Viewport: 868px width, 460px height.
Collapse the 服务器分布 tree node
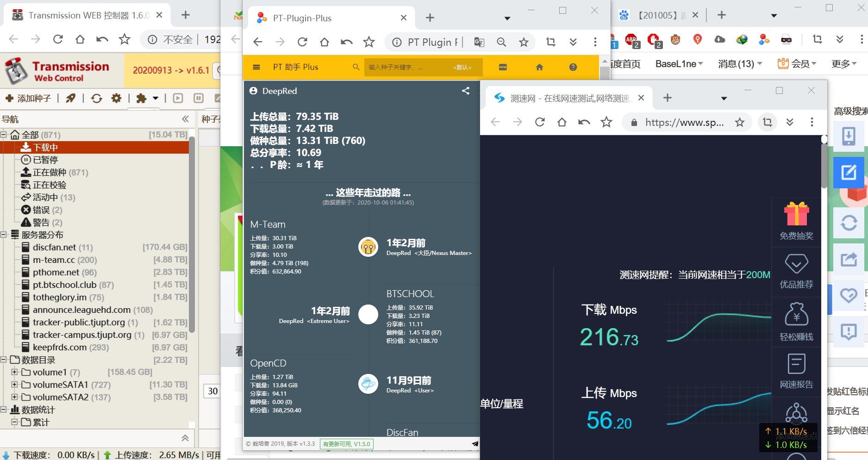click(4, 235)
